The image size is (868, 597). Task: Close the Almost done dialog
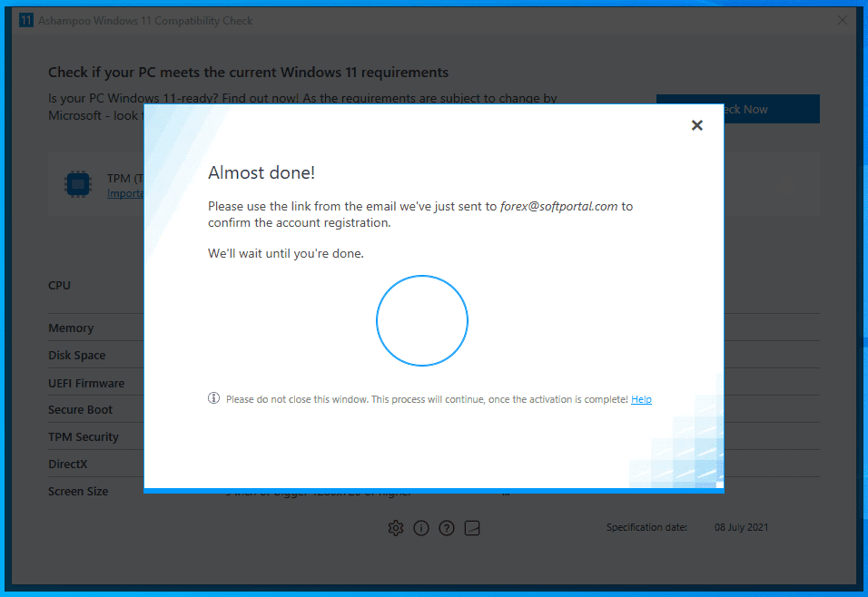click(697, 125)
